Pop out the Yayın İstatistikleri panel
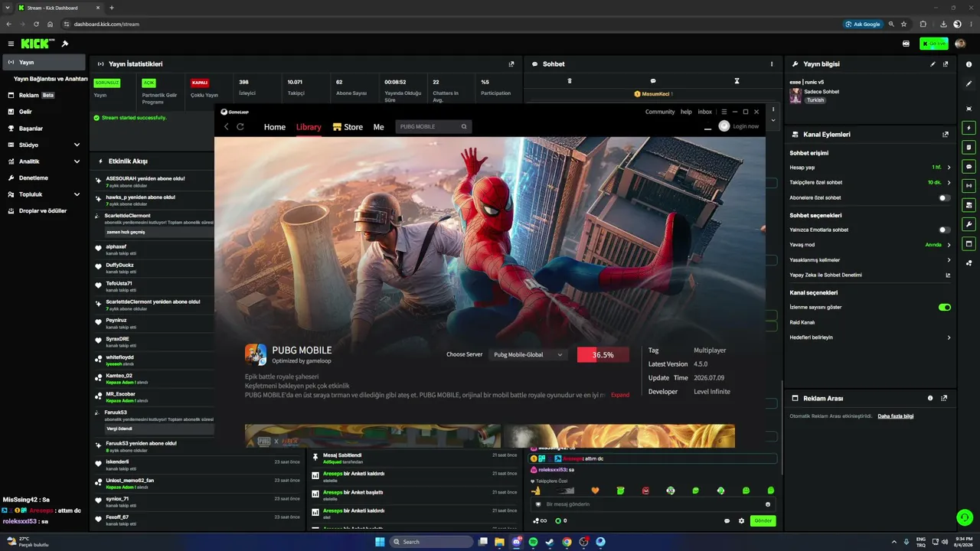 pyautogui.click(x=511, y=64)
